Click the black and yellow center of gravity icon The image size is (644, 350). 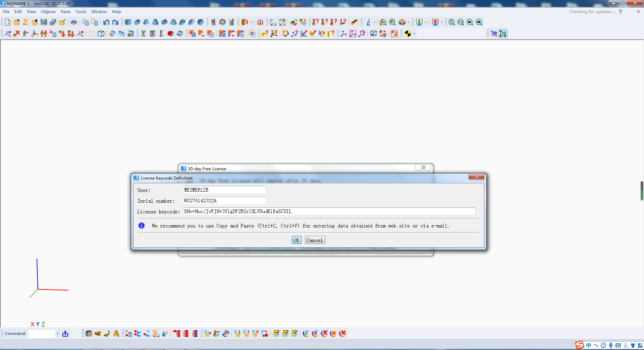pyautogui.click(x=408, y=34)
